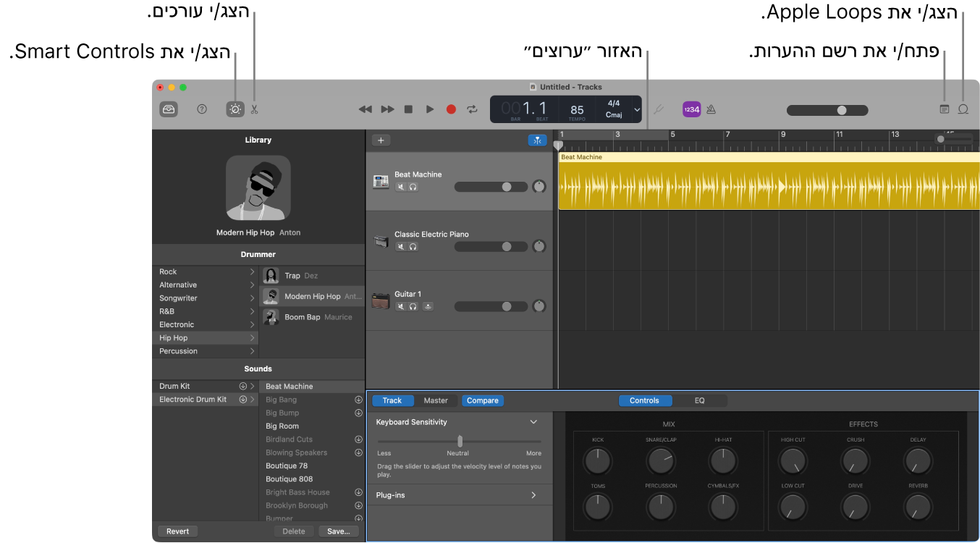Expand the Rock drummer genre
The width and height of the screenshot is (980, 543).
[252, 271]
